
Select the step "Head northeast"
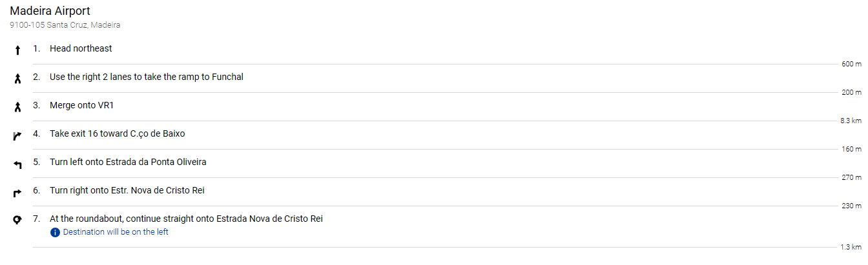81,48
